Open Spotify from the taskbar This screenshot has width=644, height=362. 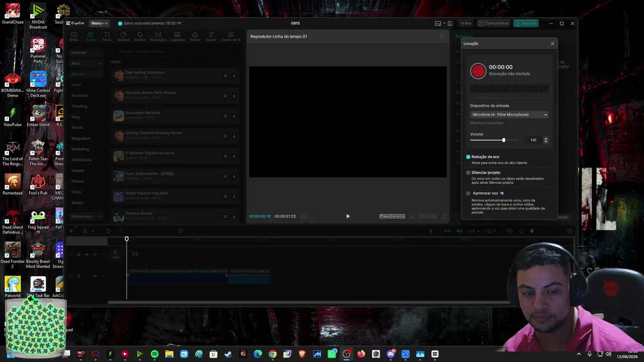pos(154,354)
